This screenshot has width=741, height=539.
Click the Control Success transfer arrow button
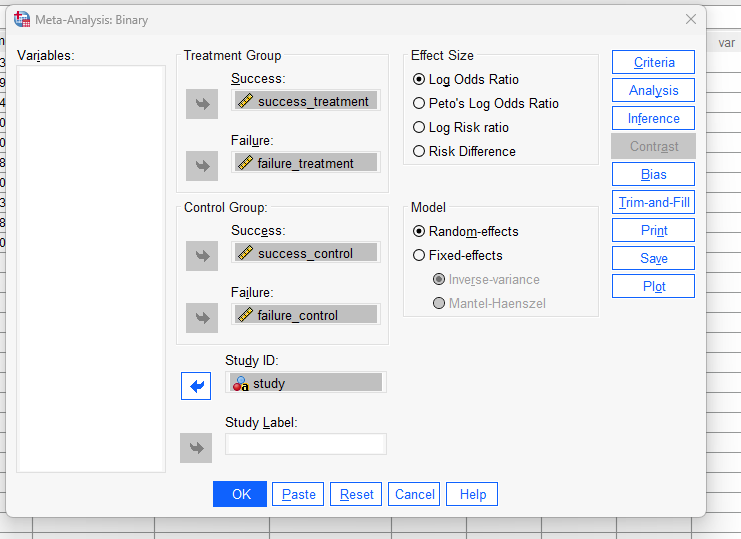coord(202,255)
